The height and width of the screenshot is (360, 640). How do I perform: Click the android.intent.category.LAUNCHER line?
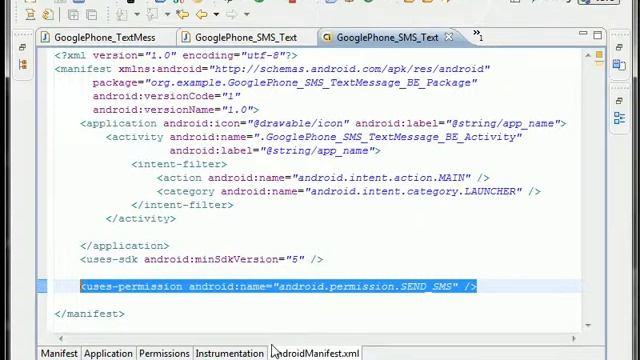tap(349, 191)
